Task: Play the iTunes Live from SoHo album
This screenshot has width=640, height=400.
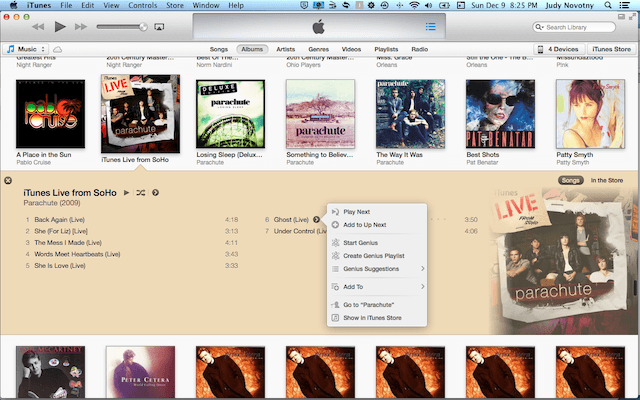Action: [127, 193]
